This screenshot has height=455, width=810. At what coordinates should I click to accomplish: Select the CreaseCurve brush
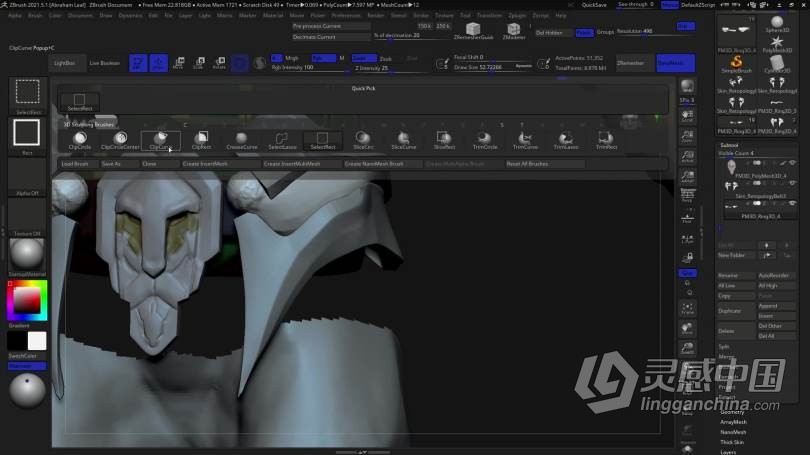tap(241, 140)
